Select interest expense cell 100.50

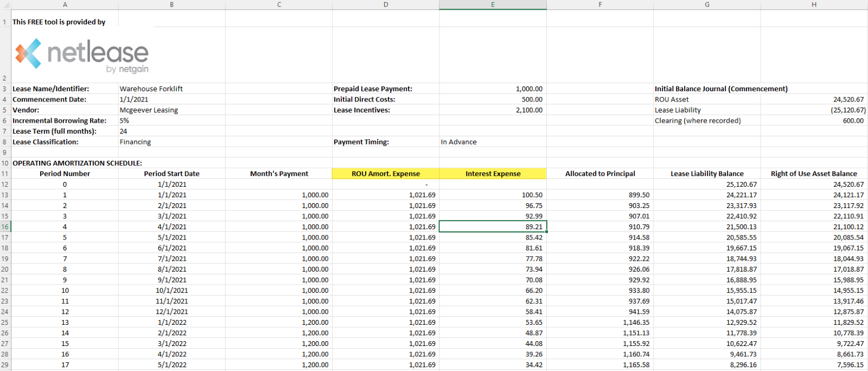coord(493,195)
